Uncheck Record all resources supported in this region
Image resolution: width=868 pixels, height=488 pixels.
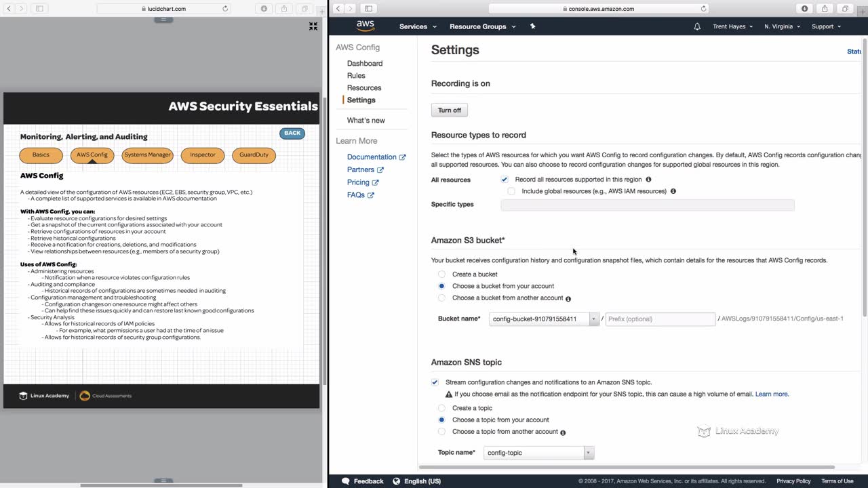(505, 180)
